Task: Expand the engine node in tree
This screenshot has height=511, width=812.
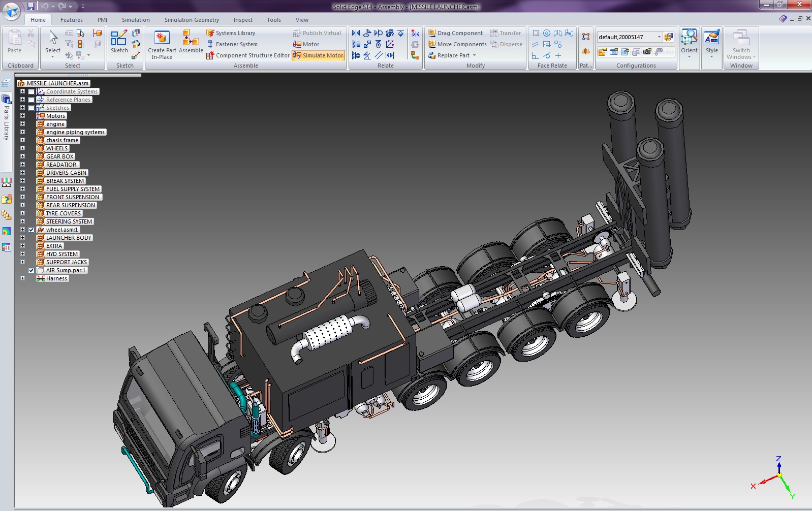Action: [x=22, y=124]
